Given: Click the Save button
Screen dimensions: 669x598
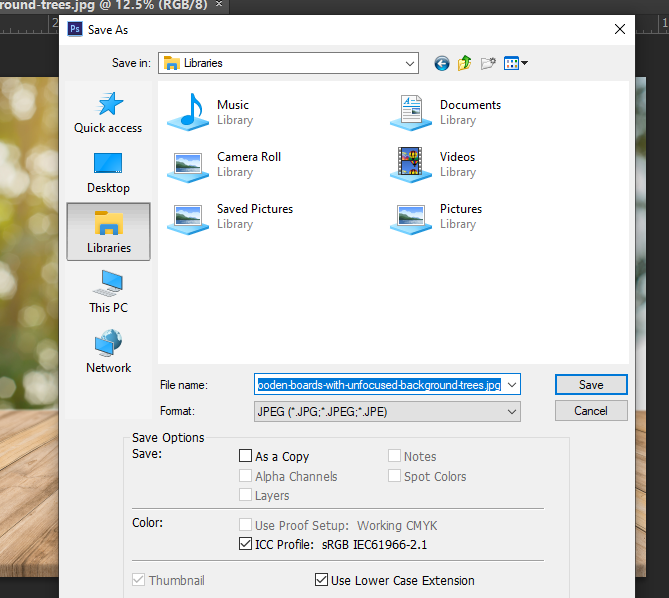Looking at the screenshot, I should point(591,385).
